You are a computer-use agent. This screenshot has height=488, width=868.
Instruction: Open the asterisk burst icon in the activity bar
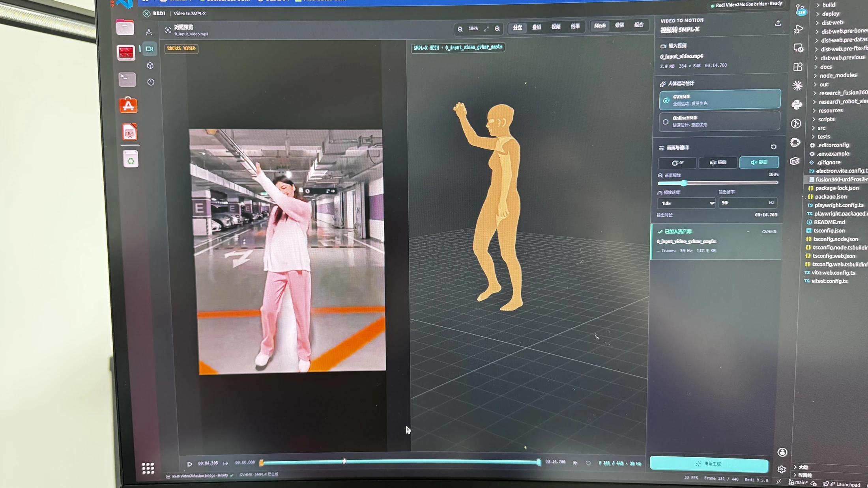pyautogui.click(x=797, y=85)
